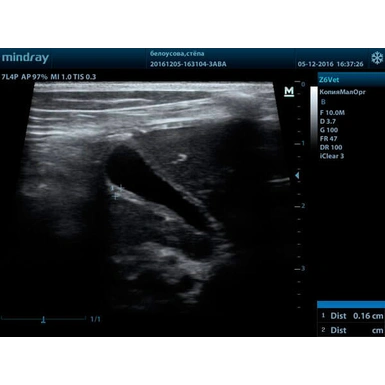Click the FR 47 frame rate value
The image size is (385, 385).
328,139
